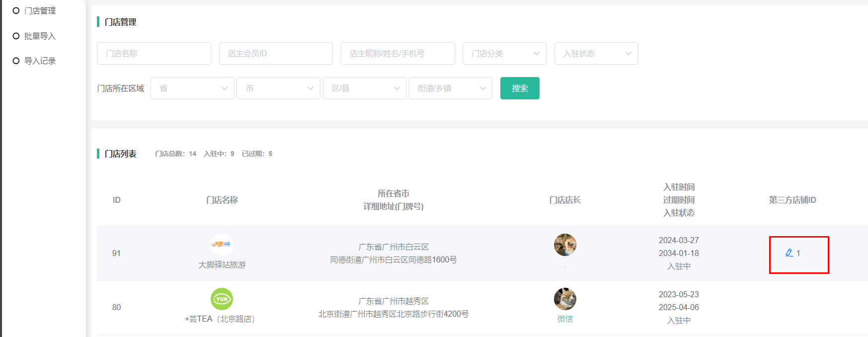Click the edit pencil icon for third-party store ID

click(789, 253)
